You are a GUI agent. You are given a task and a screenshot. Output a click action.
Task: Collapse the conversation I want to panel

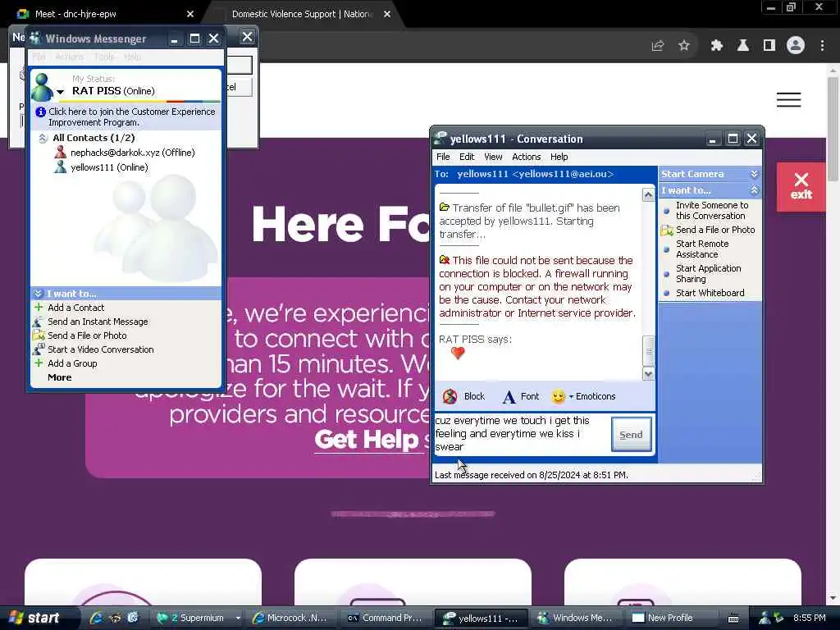pos(755,190)
